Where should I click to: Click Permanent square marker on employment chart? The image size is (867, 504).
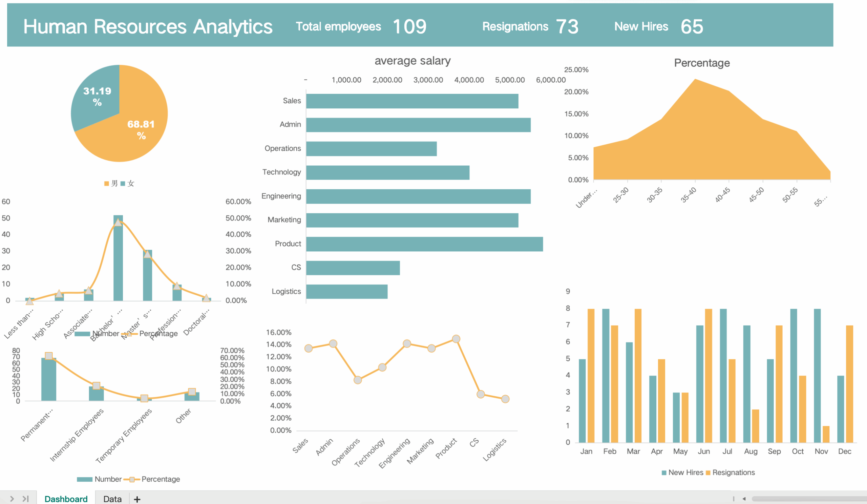49,355
